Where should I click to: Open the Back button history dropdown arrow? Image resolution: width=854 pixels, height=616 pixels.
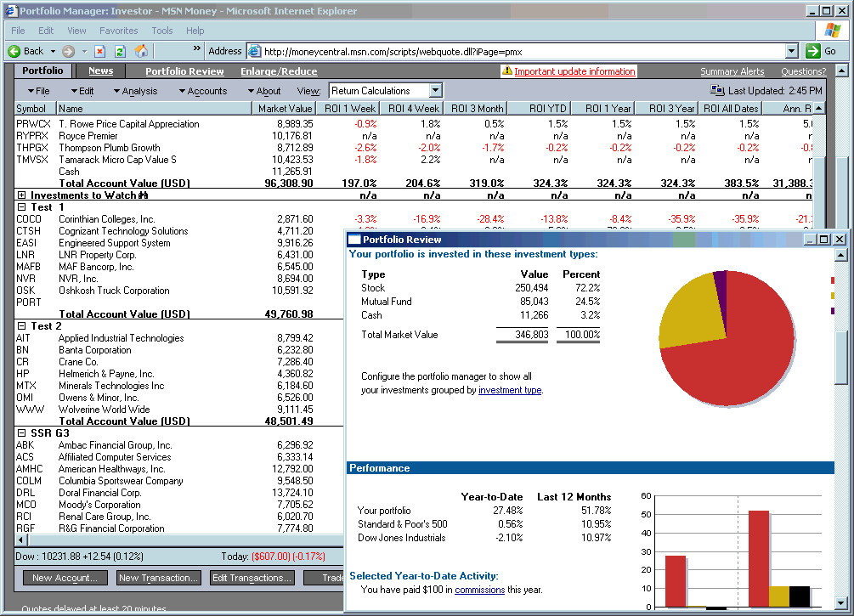click(53, 50)
